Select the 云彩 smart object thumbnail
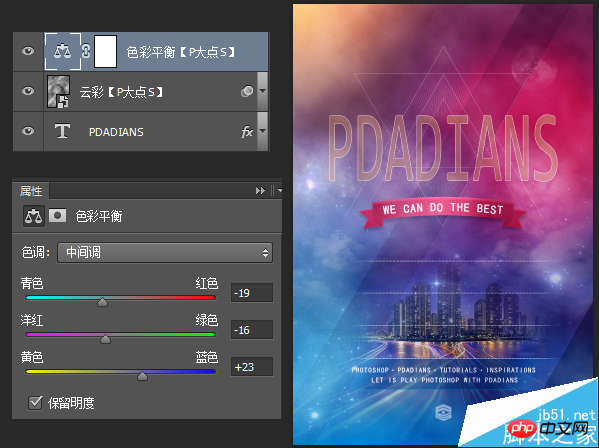 click(58, 91)
